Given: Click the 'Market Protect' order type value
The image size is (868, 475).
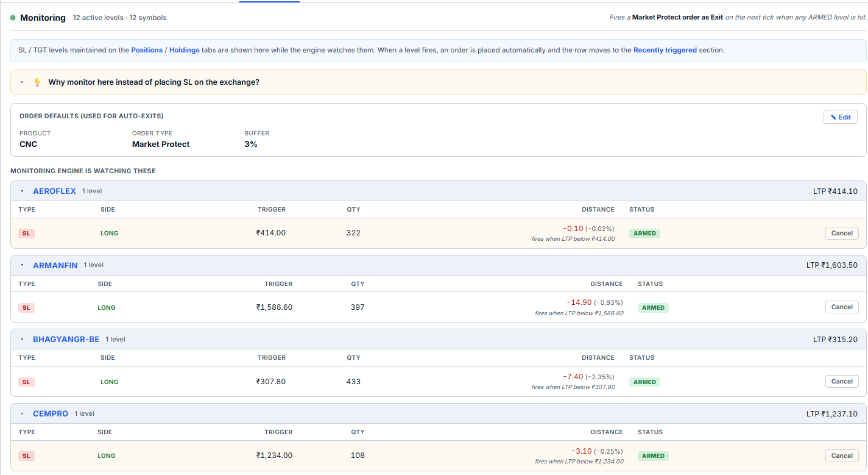Looking at the screenshot, I should pos(161,145).
